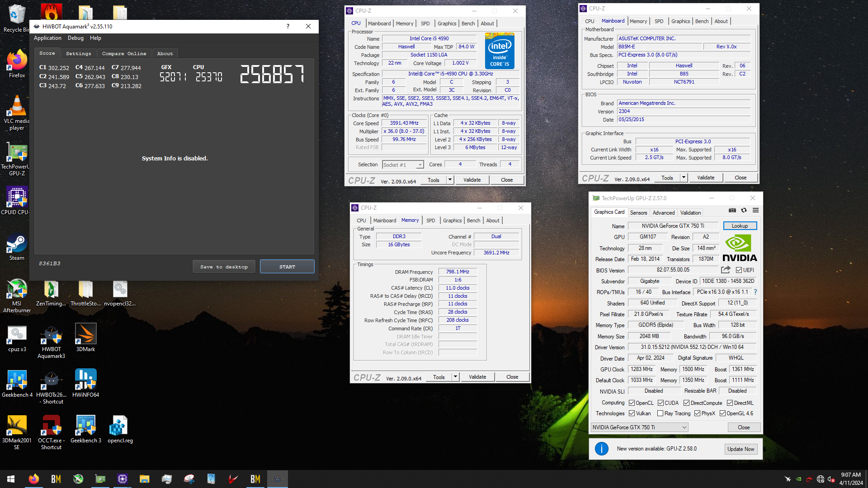Open the Compare Online tab in Aquamark
This screenshot has height=488, width=868.
tap(124, 53)
